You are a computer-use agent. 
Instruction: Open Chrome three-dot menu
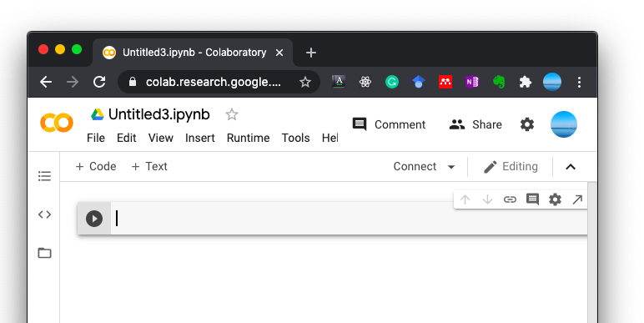[x=579, y=82]
